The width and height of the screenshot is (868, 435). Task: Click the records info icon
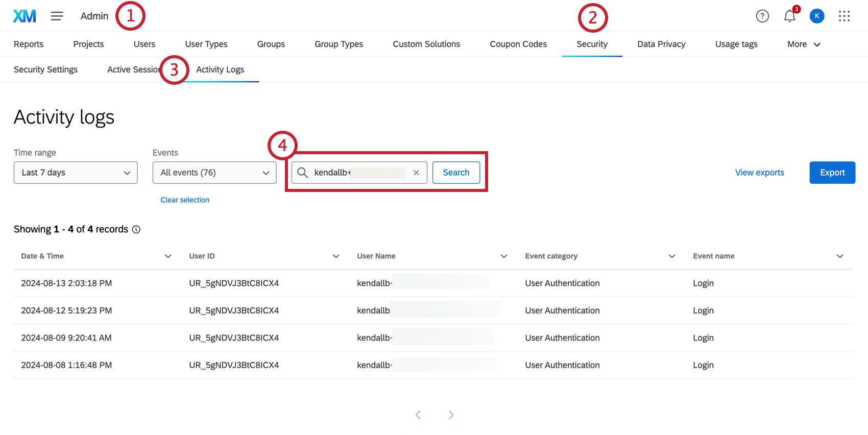pos(136,230)
